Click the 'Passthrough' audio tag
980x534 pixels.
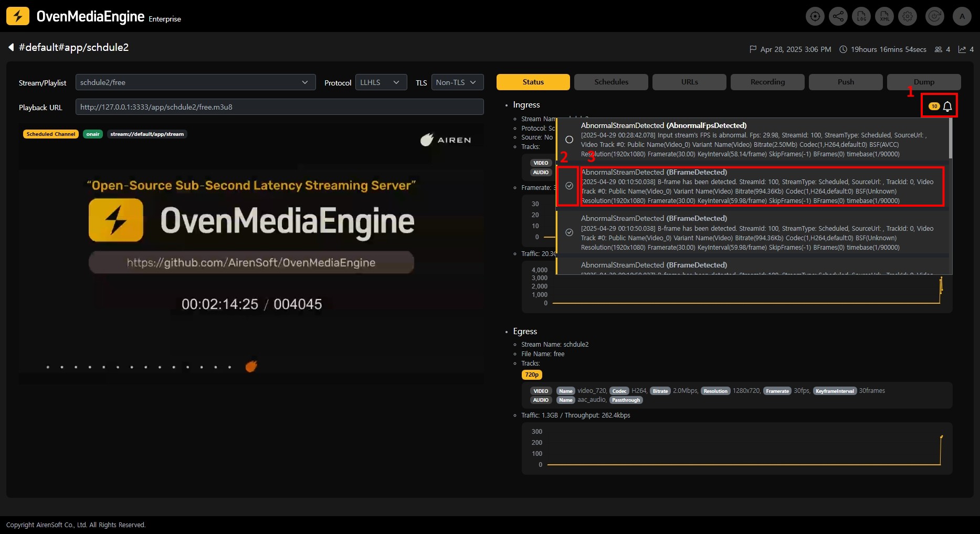(x=626, y=400)
